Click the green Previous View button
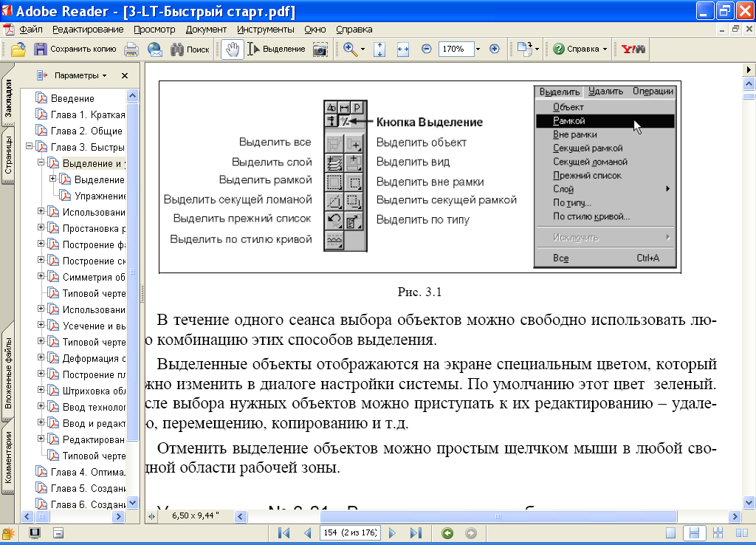This screenshot has height=545, width=756. click(x=447, y=533)
